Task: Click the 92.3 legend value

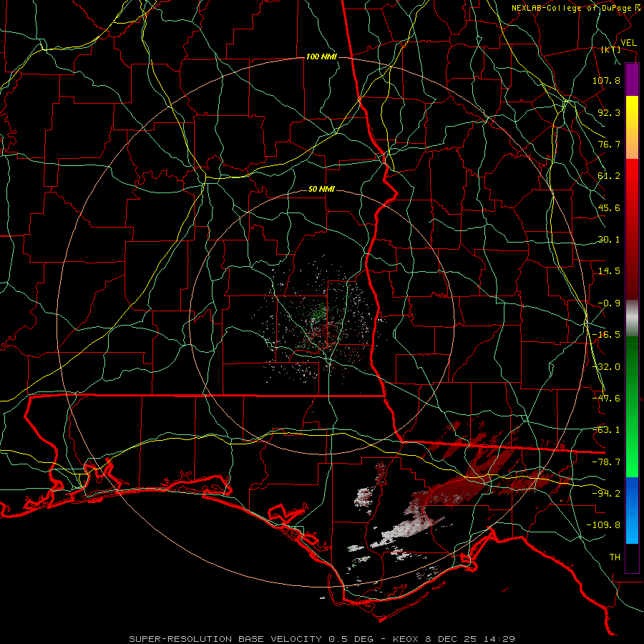Action: [609, 112]
